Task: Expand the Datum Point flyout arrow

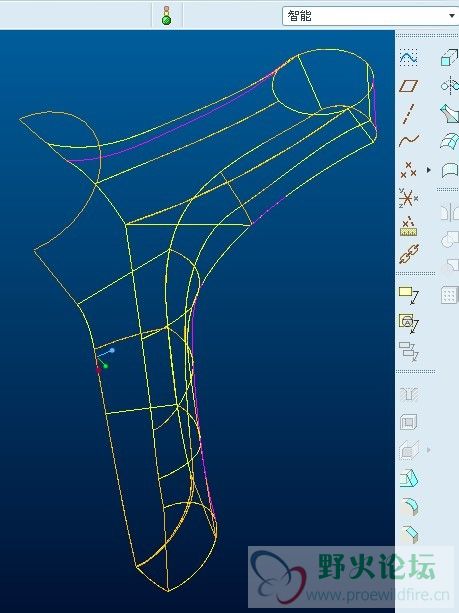Action: (429, 170)
